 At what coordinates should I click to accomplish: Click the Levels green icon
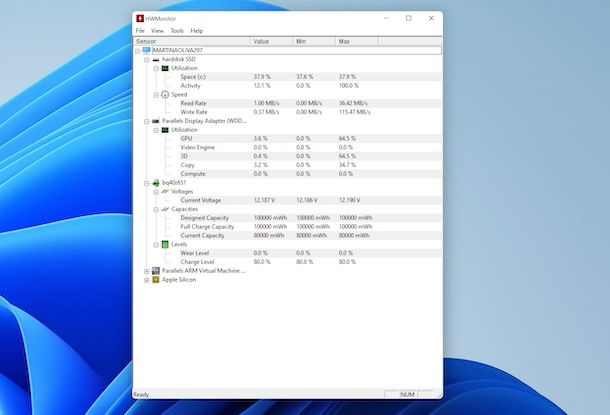165,244
